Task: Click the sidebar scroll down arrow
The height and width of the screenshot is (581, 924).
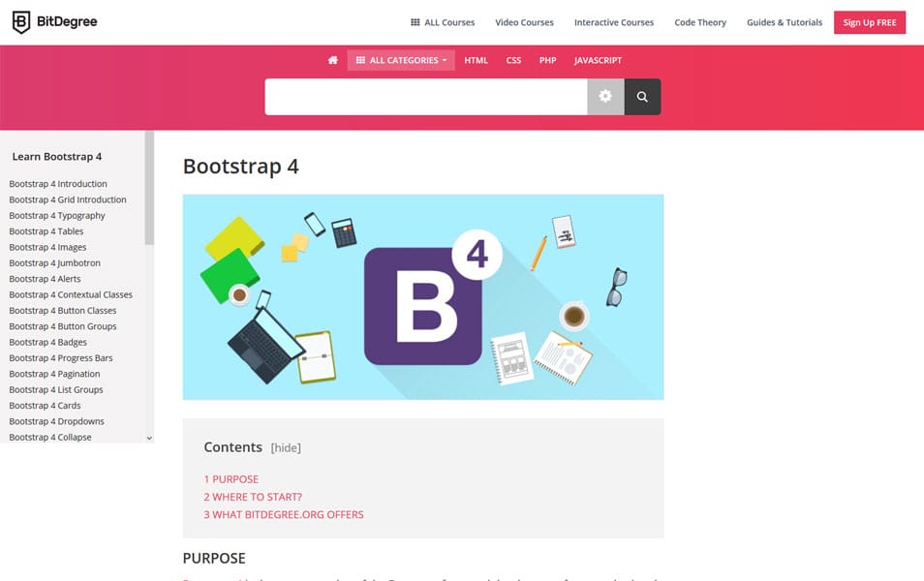Action: tap(149, 438)
